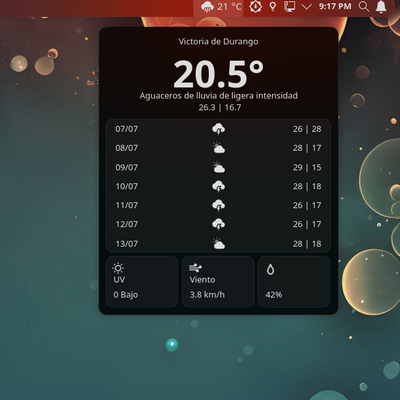Select the 10/07 thunderstorm forecast icon
400x400 pixels.
pos(219,186)
